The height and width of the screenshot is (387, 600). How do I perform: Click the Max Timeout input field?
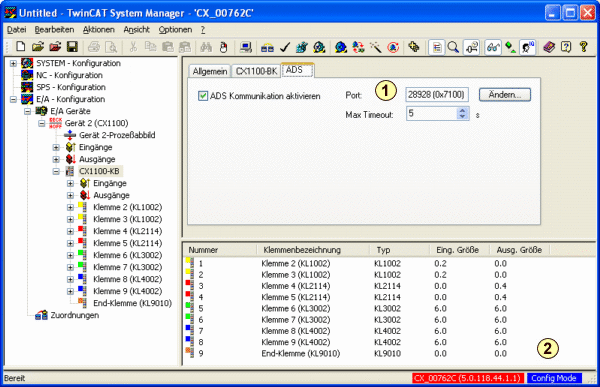432,113
